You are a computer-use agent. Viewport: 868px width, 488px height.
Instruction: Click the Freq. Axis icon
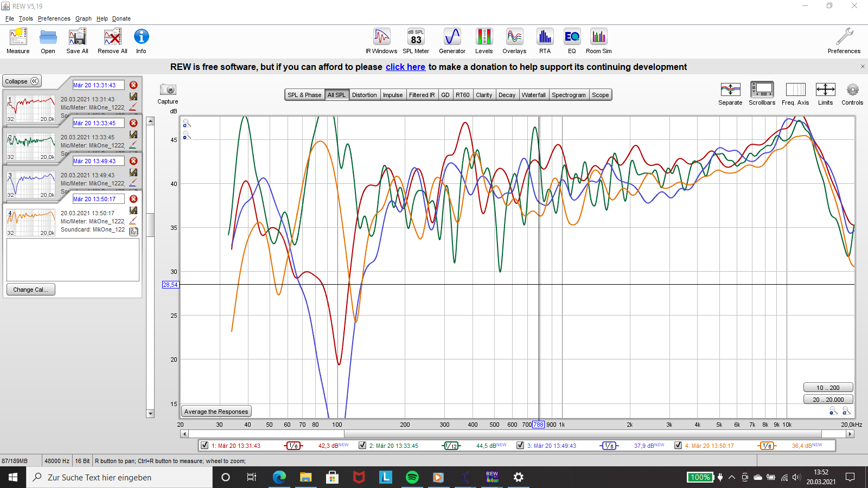point(795,89)
